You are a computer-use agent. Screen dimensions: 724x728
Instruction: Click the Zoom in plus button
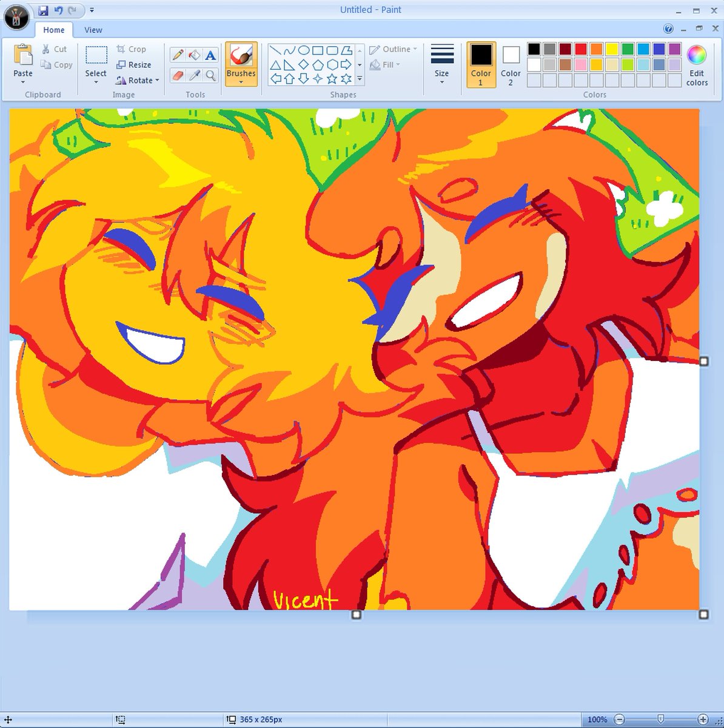703,720
